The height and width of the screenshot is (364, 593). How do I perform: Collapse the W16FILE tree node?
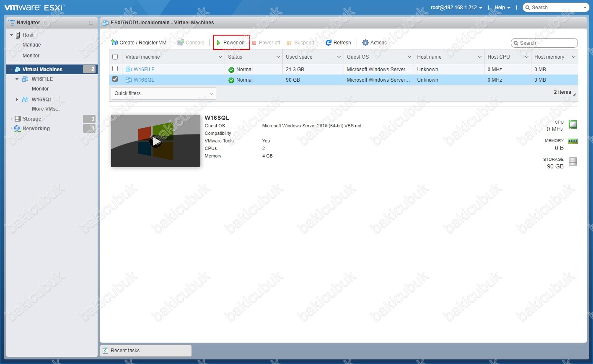click(x=17, y=79)
